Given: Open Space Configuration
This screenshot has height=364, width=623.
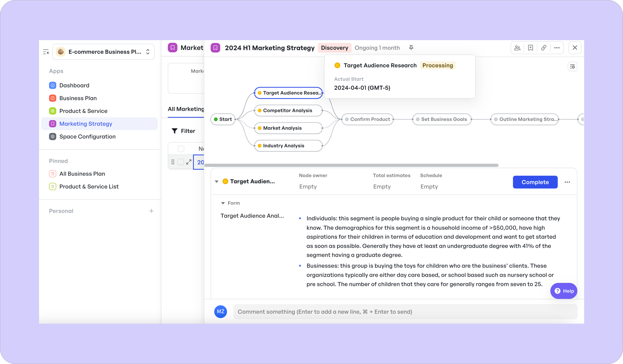Looking at the screenshot, I should [x=88, y=137].
